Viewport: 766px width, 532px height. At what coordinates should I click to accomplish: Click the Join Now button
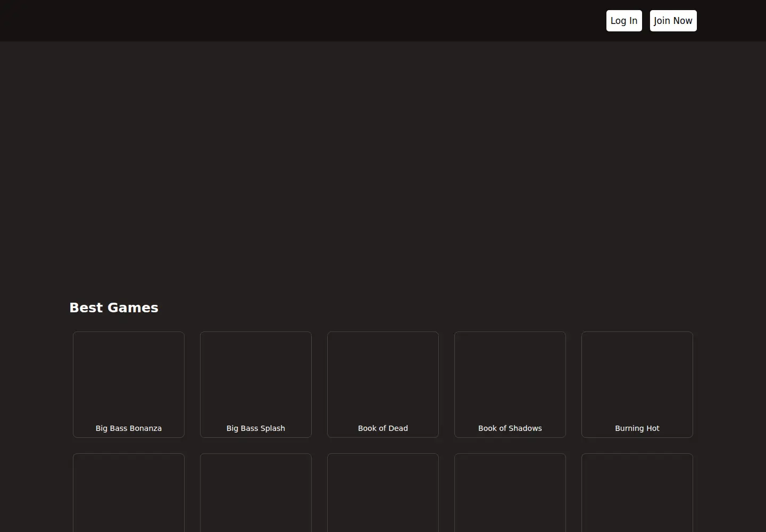pos(673,21)
